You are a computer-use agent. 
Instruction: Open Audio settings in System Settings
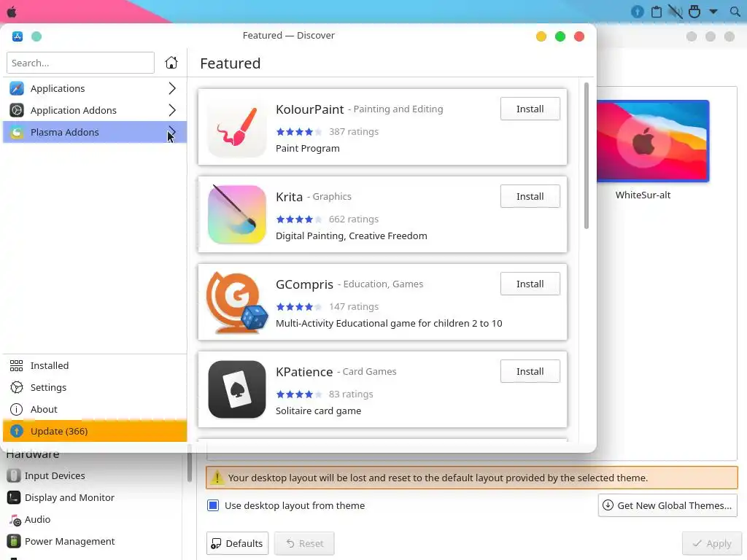pos(92,519)
